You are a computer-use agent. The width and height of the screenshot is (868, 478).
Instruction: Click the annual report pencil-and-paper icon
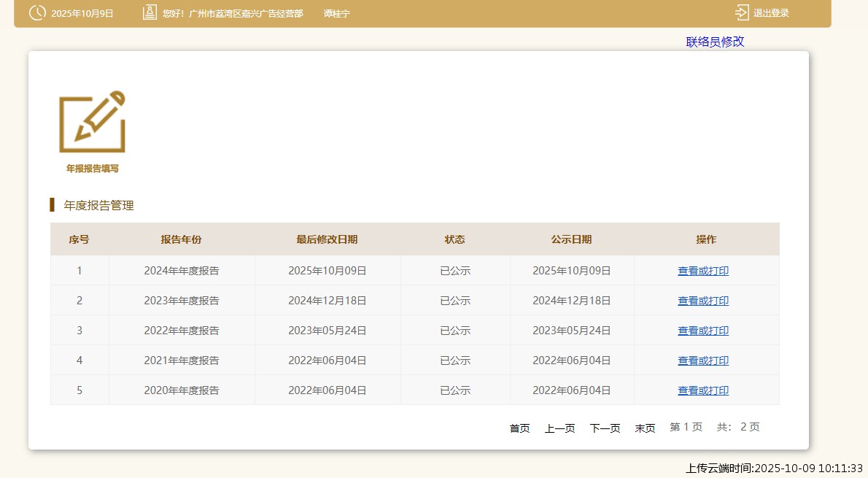click(x=92, y=122)
